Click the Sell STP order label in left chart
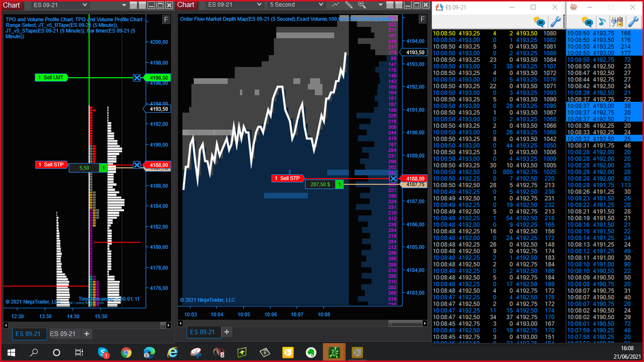This screenshot has height=362, width=644. [x=53, y=165]
